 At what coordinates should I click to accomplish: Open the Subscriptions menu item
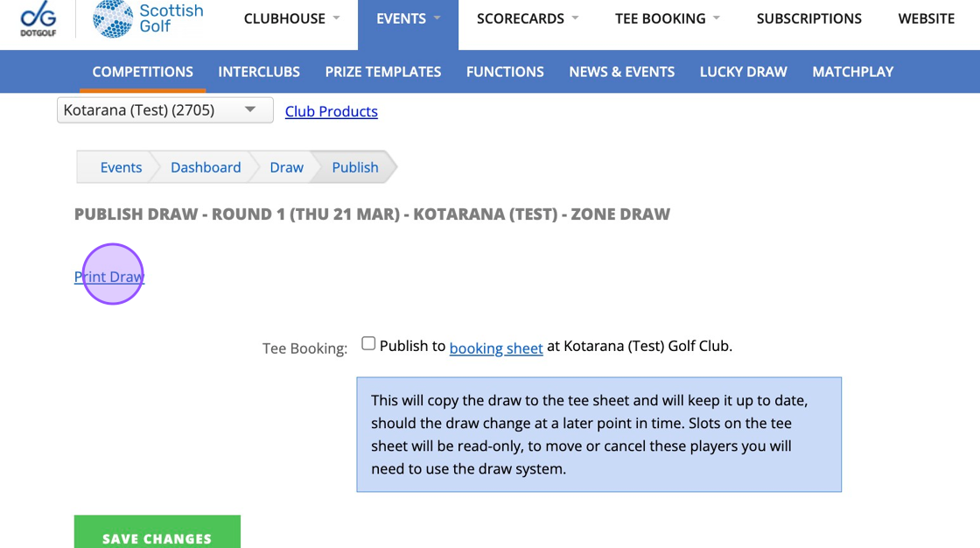[808, 18]
